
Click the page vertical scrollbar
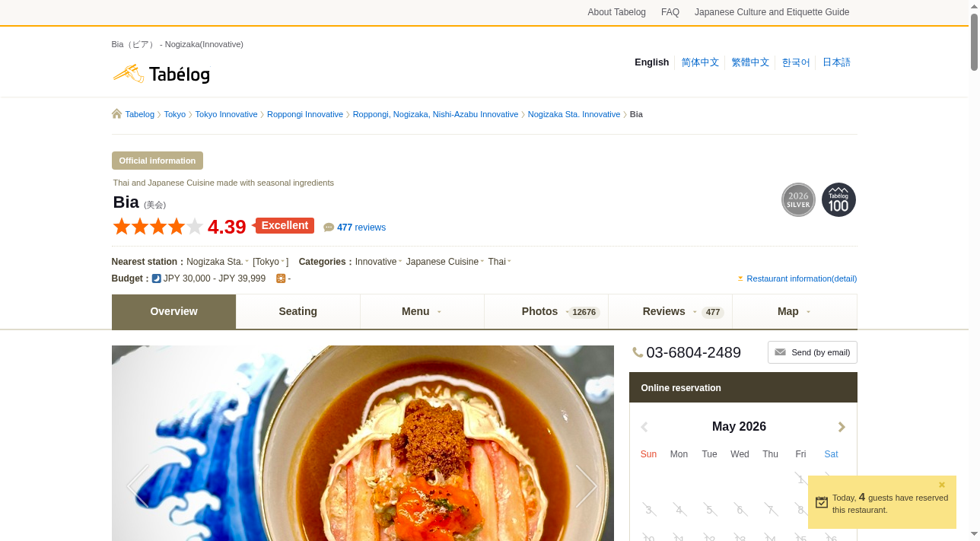coord(974,43)
